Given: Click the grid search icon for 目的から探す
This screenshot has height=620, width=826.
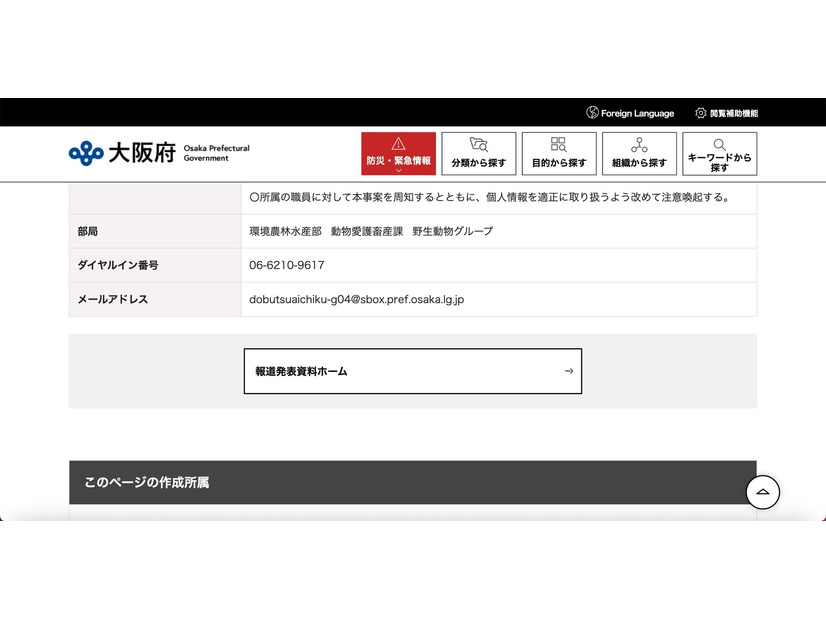Looking at the screenshot, I should 559,145.
